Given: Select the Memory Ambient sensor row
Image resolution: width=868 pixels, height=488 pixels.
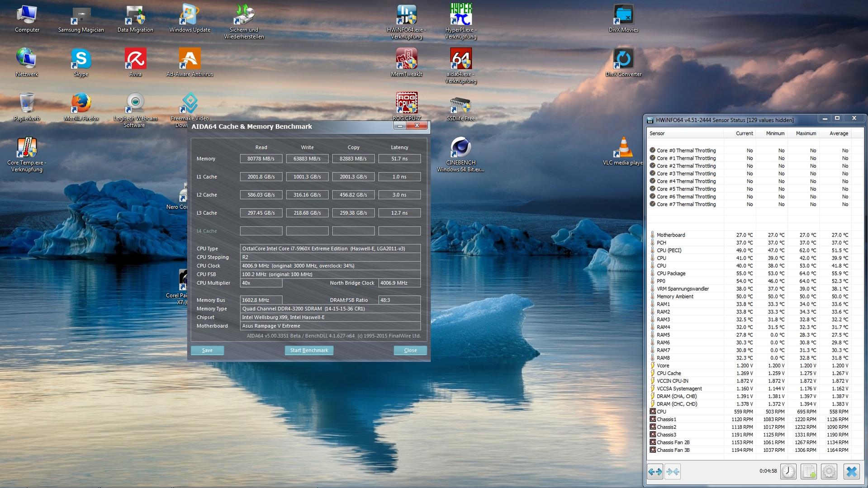Looking at the screenshot, I should pos(749,297).
